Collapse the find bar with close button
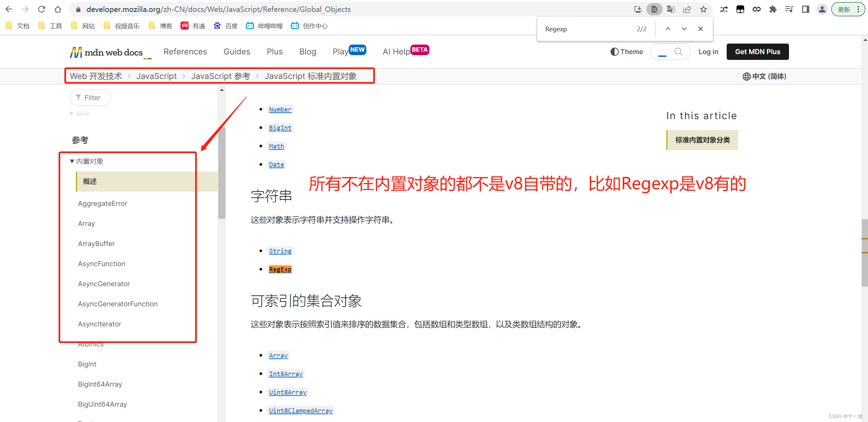Image resolution: width=868 pixels, height=422 pixels. (x=700, y=29)
